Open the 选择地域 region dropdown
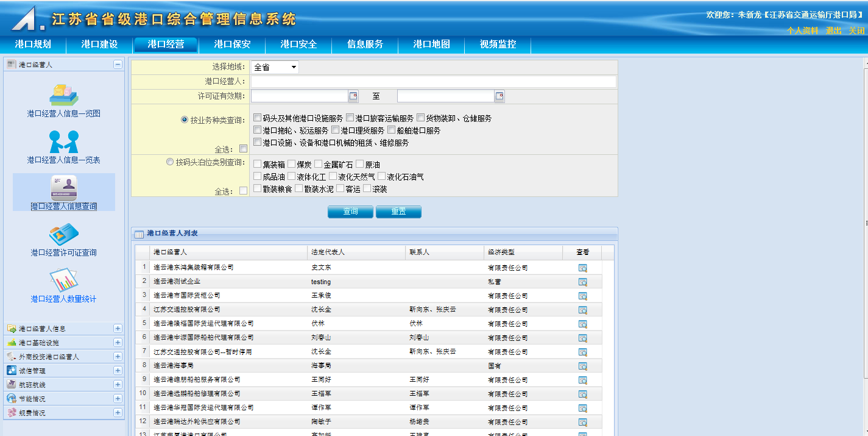 275,67
